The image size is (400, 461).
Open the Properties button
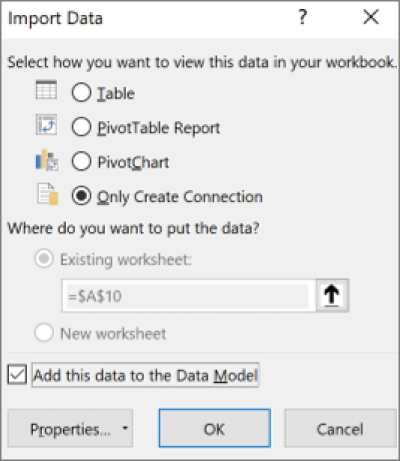[x=70, y=428]
